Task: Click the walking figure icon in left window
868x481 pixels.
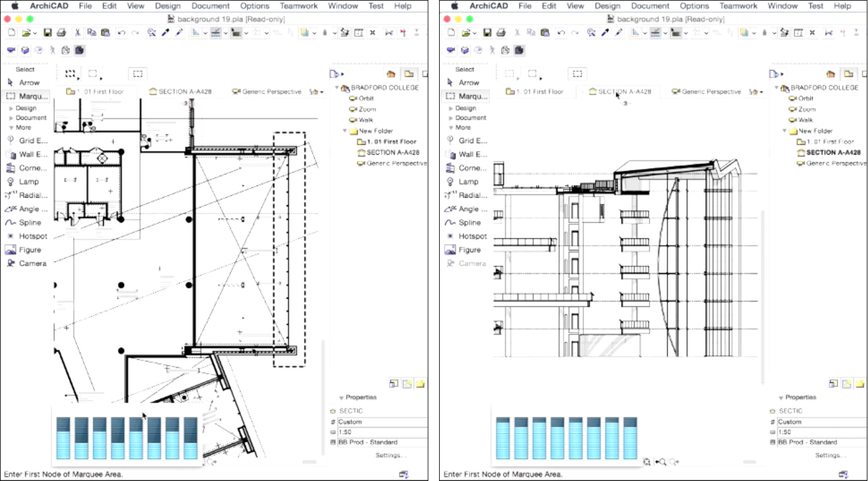Action: (x=52, y=50)
